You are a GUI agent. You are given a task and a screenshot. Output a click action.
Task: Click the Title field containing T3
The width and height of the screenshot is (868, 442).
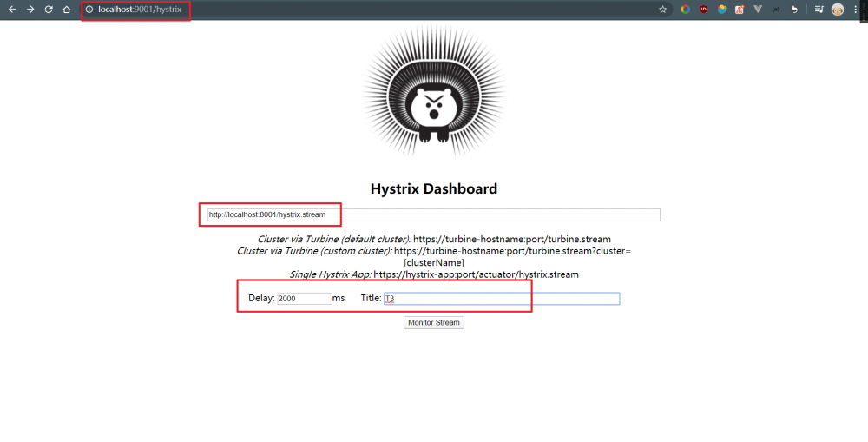coord(502,299)
